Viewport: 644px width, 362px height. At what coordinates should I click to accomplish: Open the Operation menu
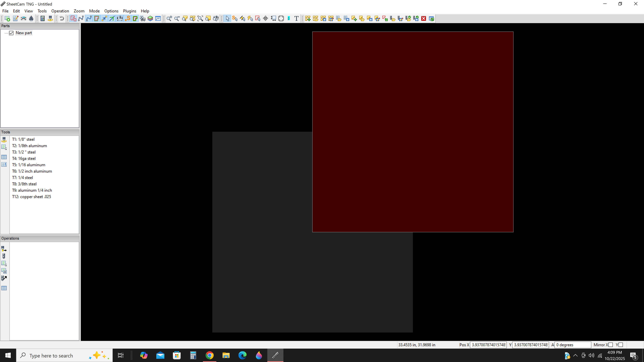click(60, 11)
